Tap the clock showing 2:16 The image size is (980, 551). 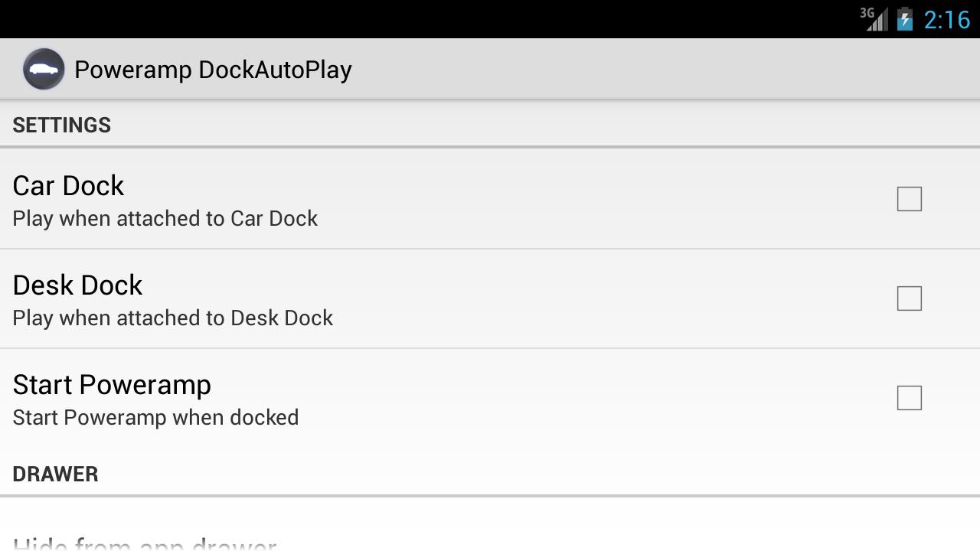946,19
